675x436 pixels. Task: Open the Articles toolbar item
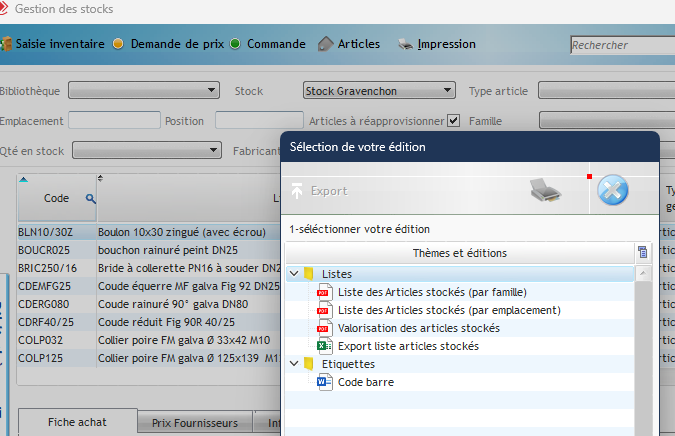tap(349, 44)
